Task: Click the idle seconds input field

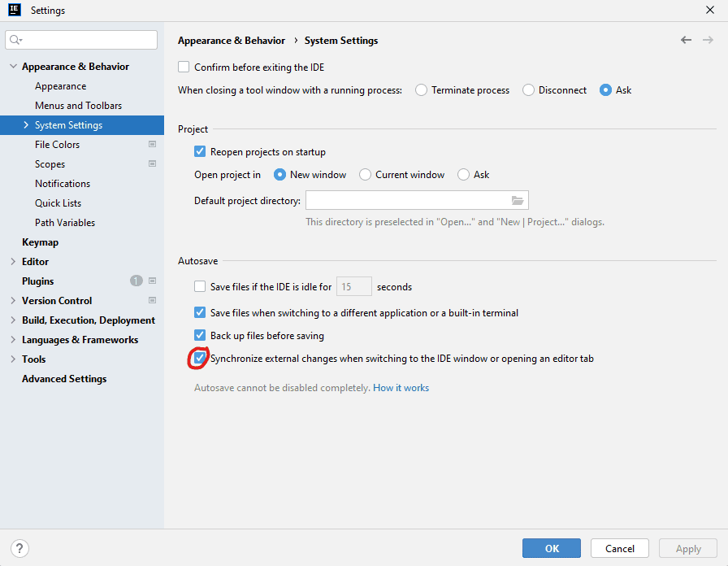Action: (x=353, y=286)
